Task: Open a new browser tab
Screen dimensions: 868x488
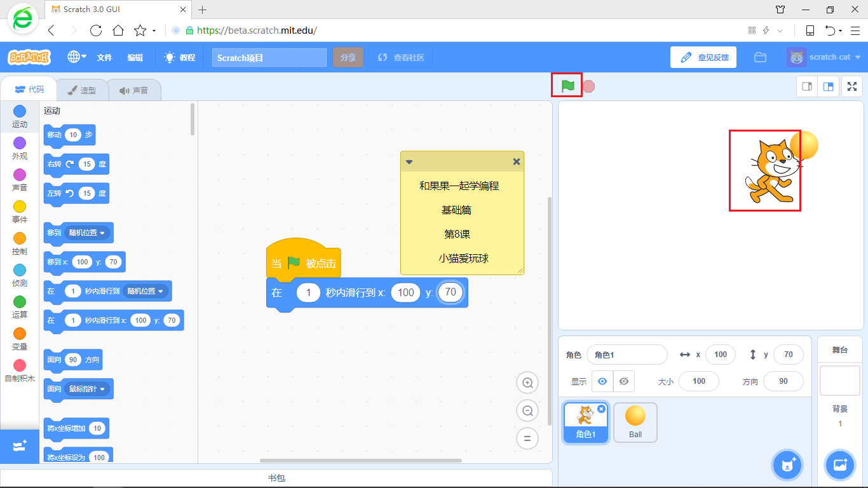Action: coord(203,10)
